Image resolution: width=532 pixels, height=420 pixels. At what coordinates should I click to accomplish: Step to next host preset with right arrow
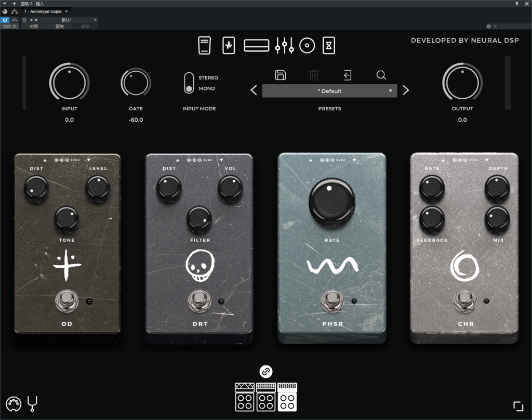[x=36, y=20]
